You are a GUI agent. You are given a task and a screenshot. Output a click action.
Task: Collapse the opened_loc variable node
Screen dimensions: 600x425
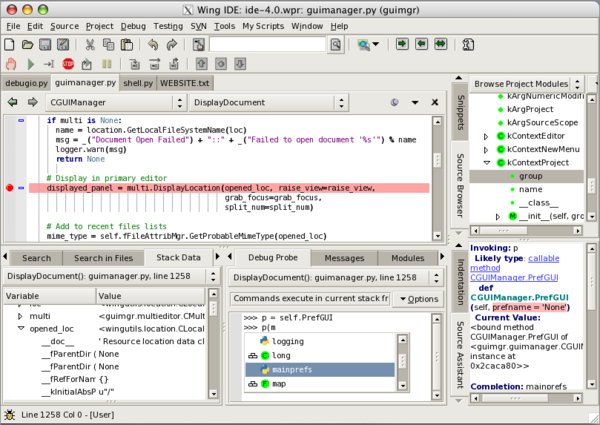click(x=21, y=328)
